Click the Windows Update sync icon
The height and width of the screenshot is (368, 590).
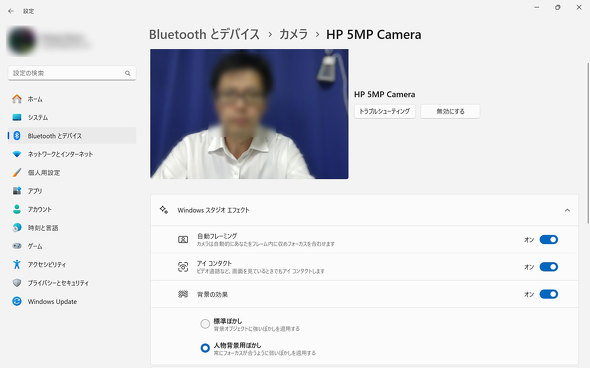(17, 301)
